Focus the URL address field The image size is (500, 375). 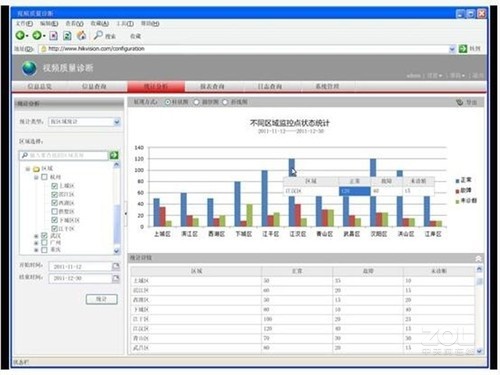[x=247, y=49]
